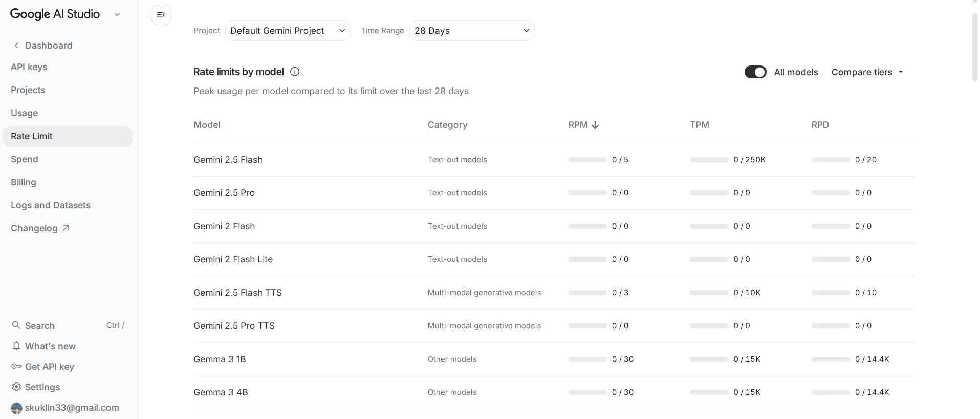Viewport: 980px width, 419px height.
Task: Open the Usage page
Action: point(25,113)
